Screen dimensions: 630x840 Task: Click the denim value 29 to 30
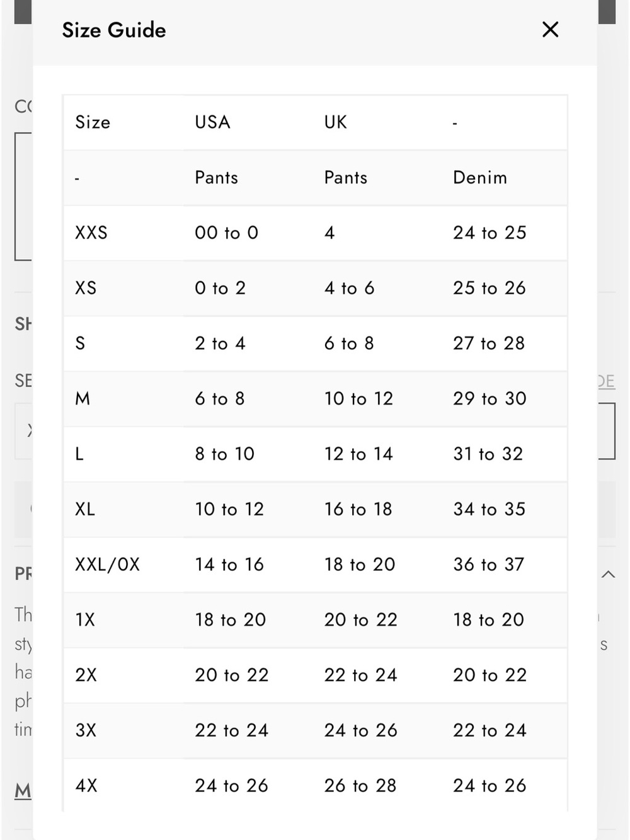pyautogui.click(x=490, y=399)
